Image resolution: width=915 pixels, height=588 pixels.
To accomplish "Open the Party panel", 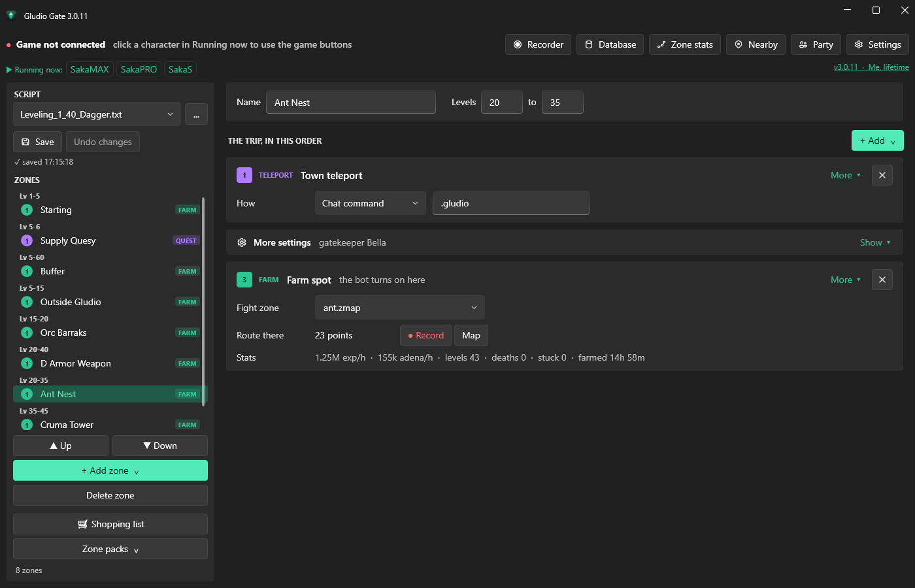I will (x=816, y=44).
